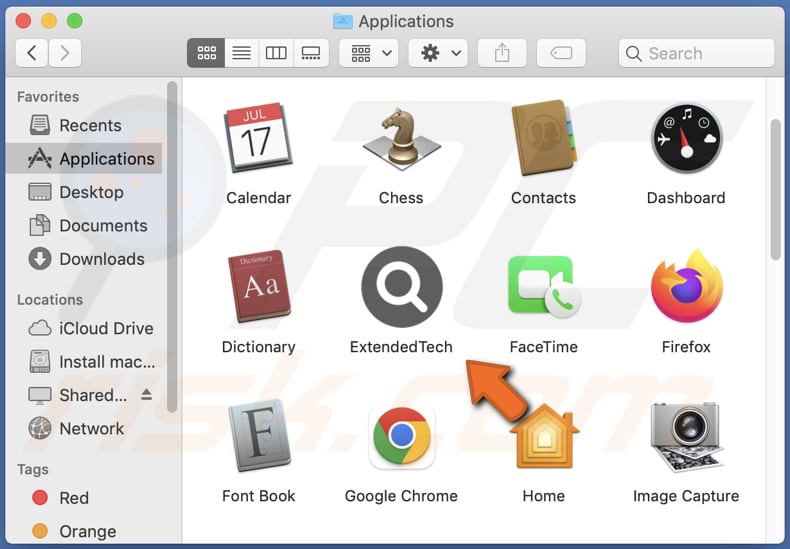Click the Dictionary name label
Image resolution: width=790 pixels, height=549 pixels.
point(259,347)
